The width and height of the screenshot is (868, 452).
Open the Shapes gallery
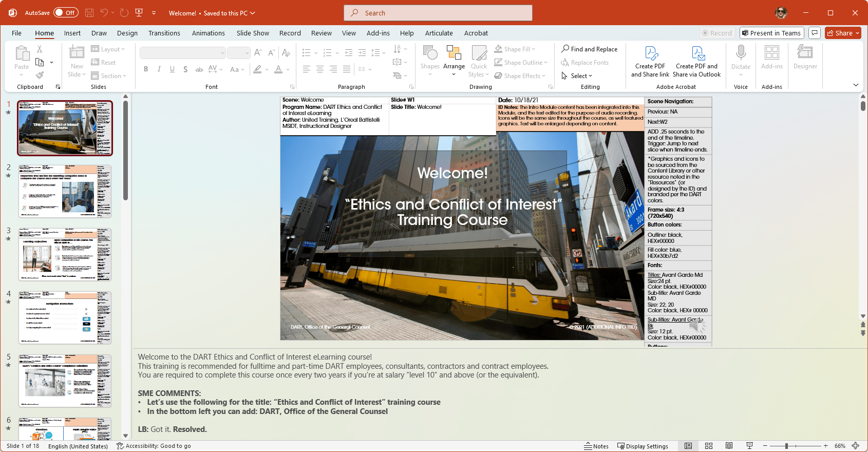tap(430, 61)
